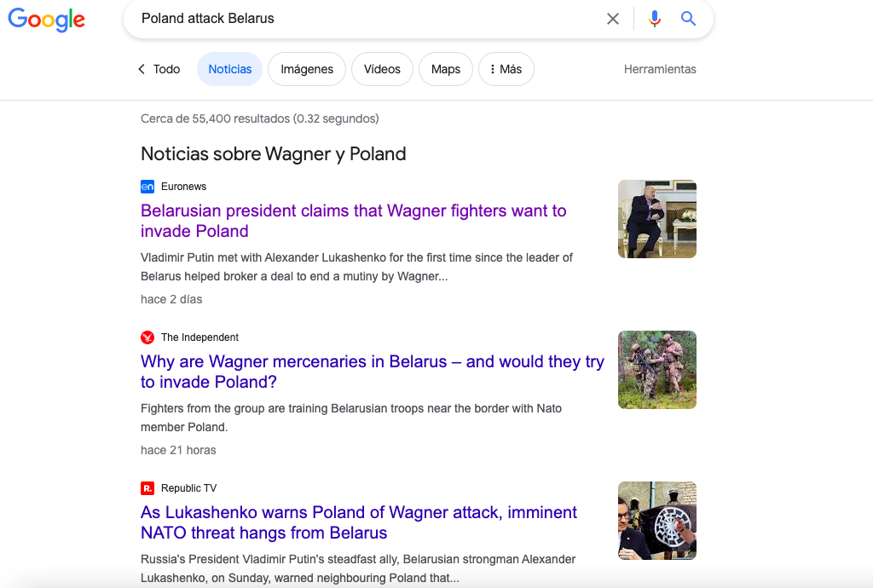Click the Republic TV source favicon

pos(147,488)
